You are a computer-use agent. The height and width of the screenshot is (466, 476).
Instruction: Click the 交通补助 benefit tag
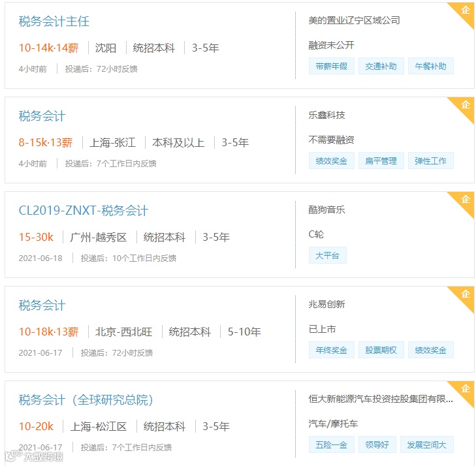tap(381, 66)
